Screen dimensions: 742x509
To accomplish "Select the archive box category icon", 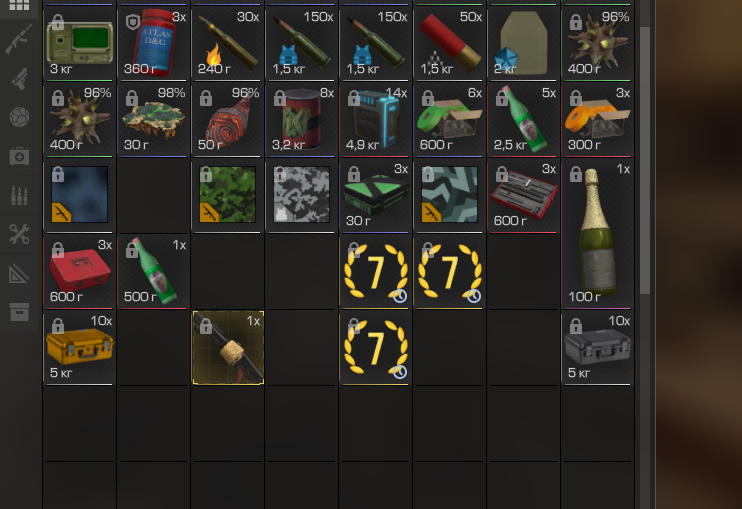I will pyautogui.click(x=19, y=312).
